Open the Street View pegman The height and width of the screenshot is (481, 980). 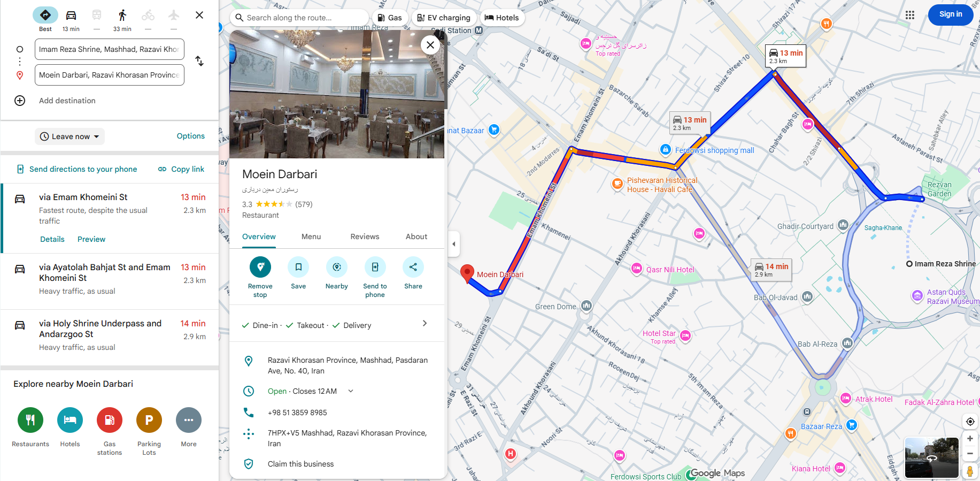coord(970,471)
